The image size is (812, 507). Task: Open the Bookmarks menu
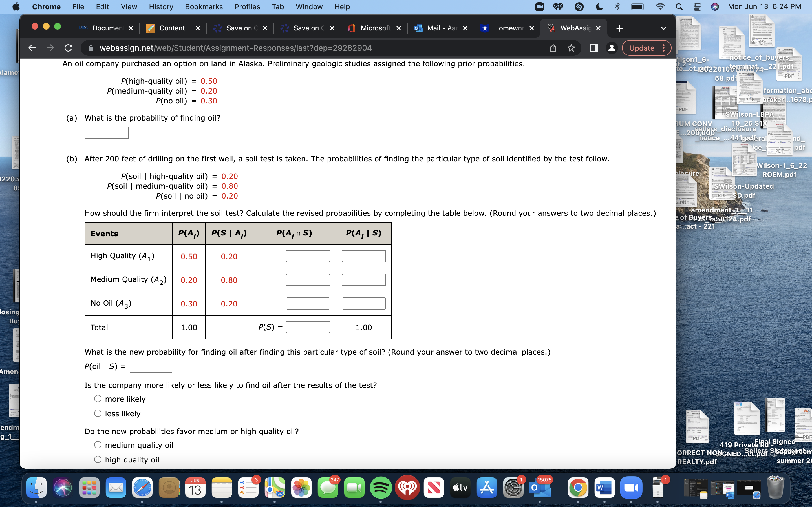click(204, 6)
